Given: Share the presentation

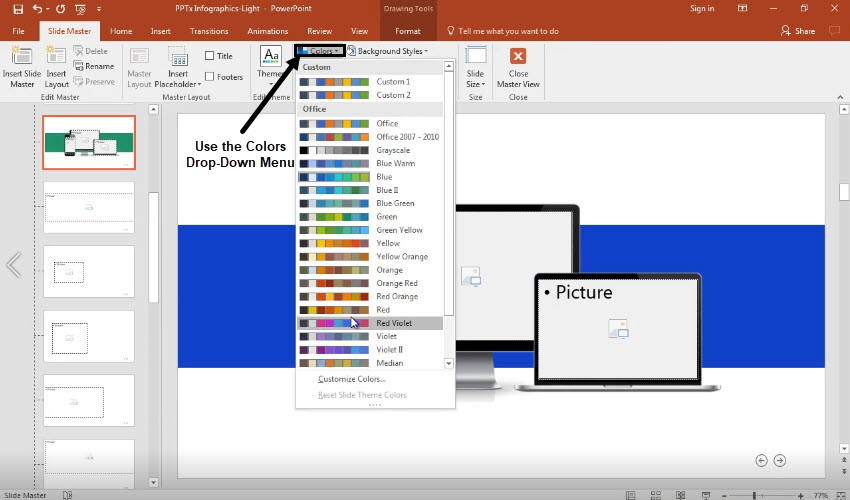Looking at the screenshot, I should click(798, 31).
